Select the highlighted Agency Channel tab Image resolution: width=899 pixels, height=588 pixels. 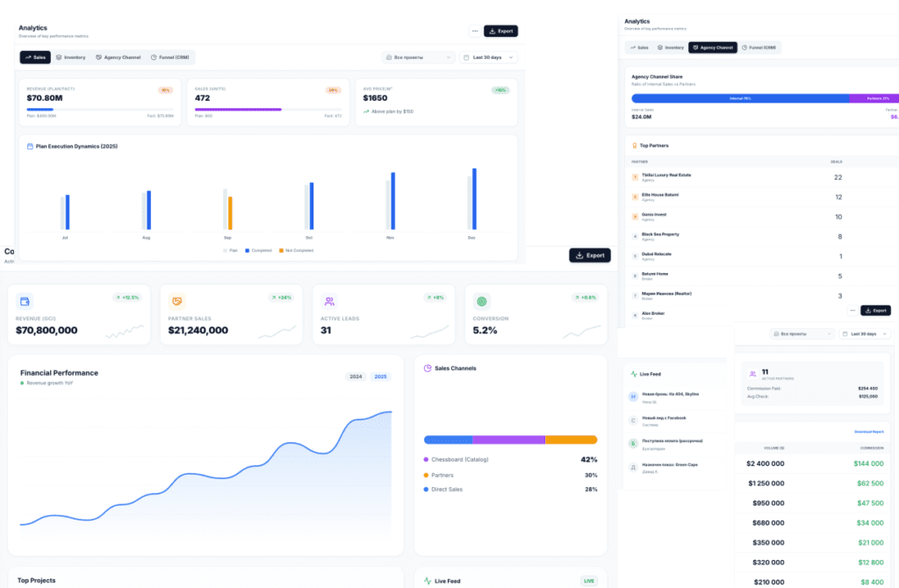point(712,47)
